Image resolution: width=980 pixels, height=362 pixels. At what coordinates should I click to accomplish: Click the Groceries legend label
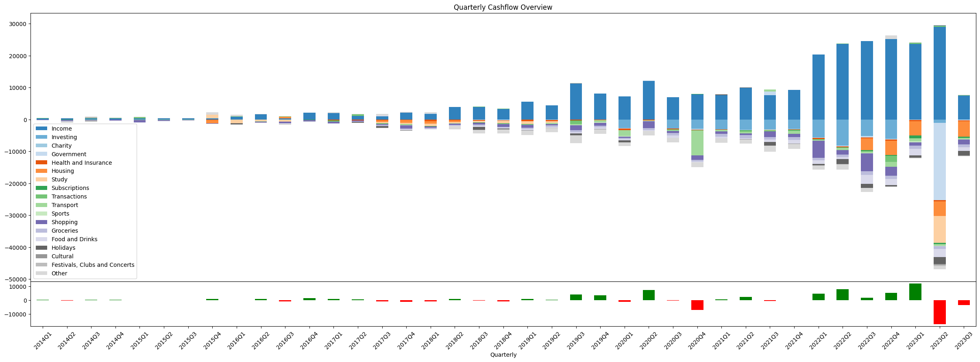(65, 231)
